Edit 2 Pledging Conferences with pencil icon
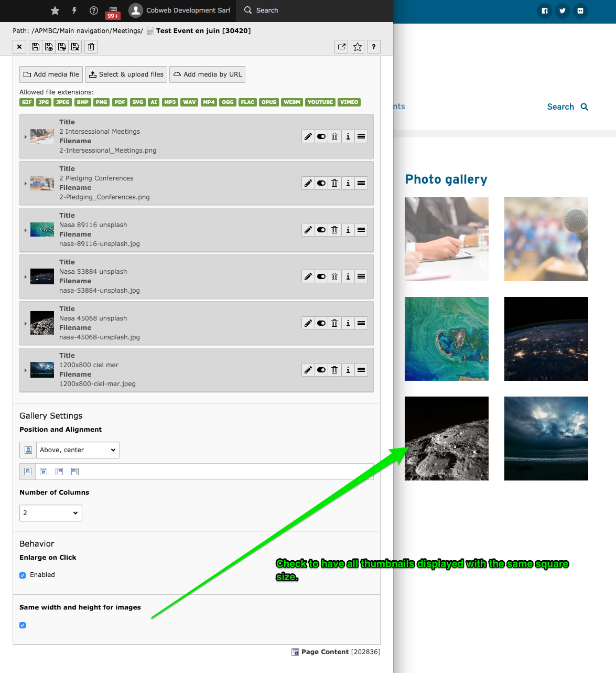The height and width of the screenshot is (673, 616). pos(308,183)
